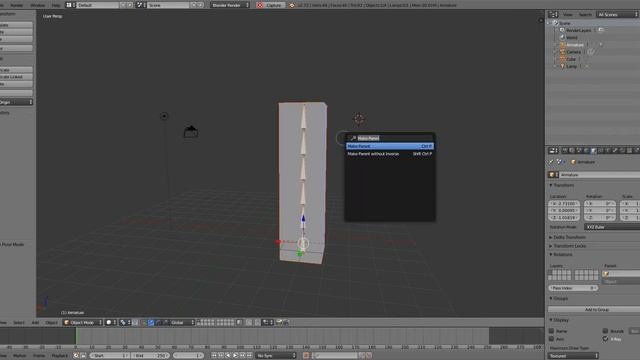Open the Select menu in 3D header

pos(19,322)
